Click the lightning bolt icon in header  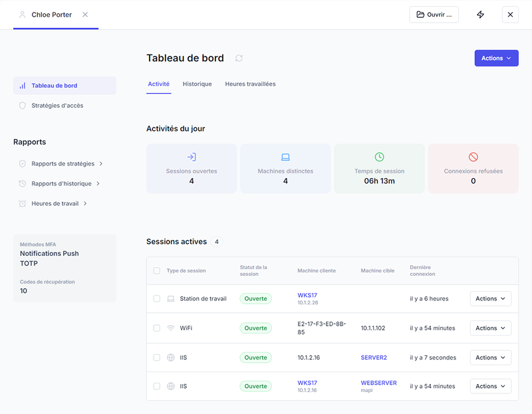coord(480,15)
